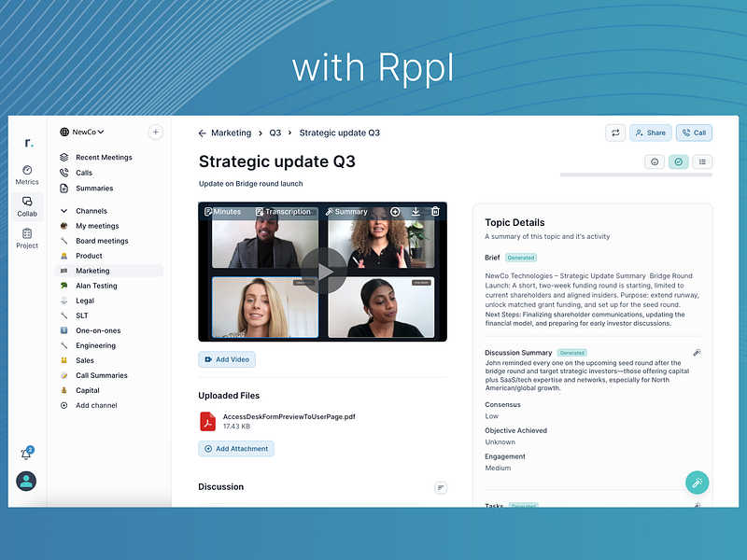Image resolution: width=747 pixels, height=560 pixels.
Task: Toggle the teal checkmark status icon
Action: pos(679,161)
